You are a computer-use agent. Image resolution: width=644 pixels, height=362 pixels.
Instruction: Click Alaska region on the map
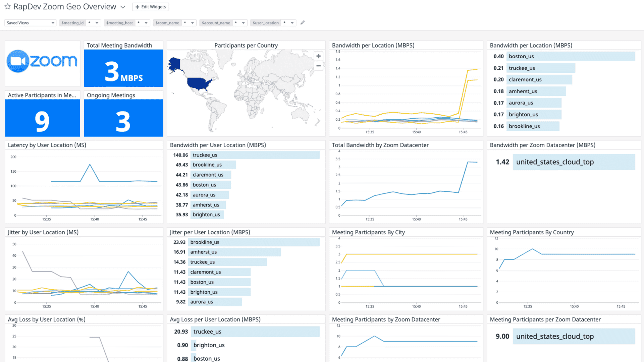pyautogui.click(x=174, y=64)
